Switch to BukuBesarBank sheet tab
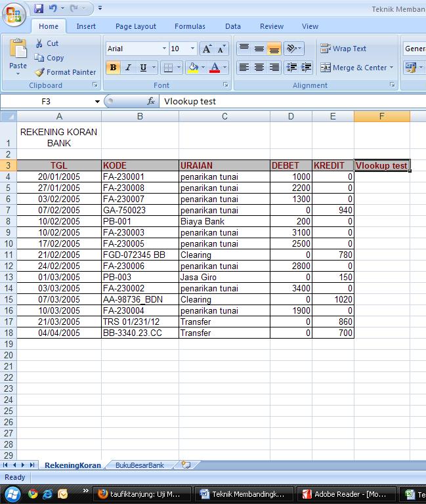The image size is (426, 504). (140, 465)
